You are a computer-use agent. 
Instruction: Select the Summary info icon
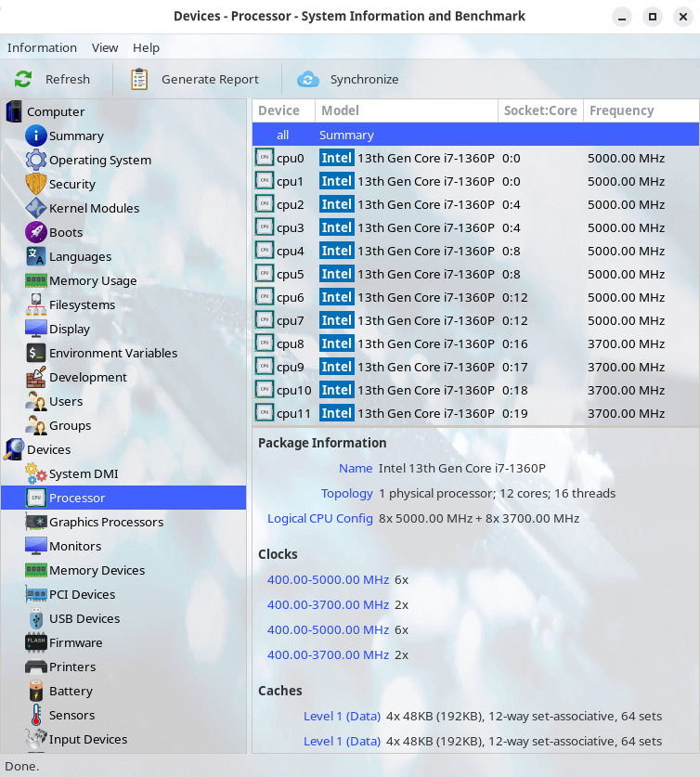(x=36, y=136)
